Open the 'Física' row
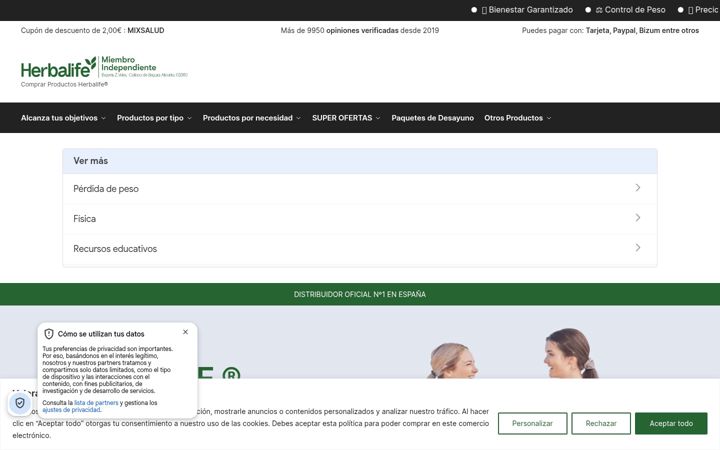The height and width of the screenshot is (450, 720). coord(360,219)
